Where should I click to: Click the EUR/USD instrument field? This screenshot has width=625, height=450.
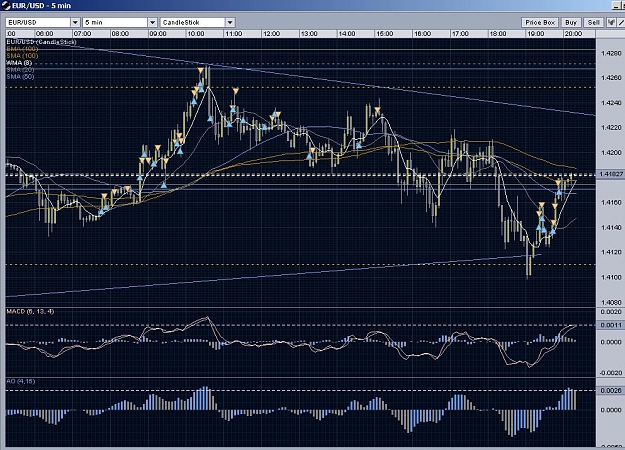[38, 22]
